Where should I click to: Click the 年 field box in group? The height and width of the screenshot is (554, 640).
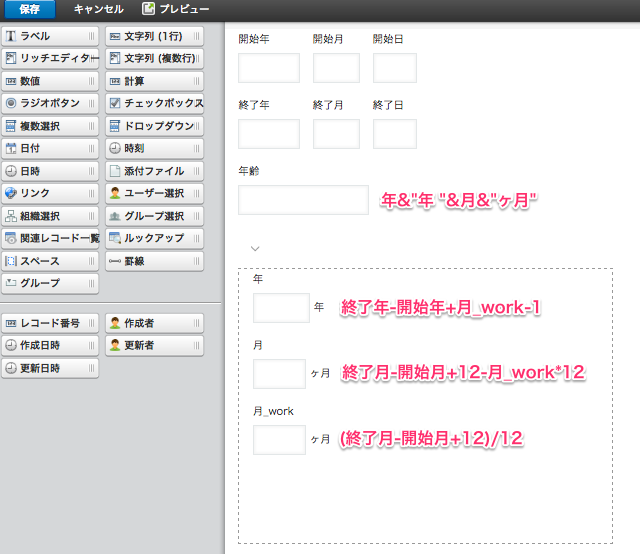[281, 308]
